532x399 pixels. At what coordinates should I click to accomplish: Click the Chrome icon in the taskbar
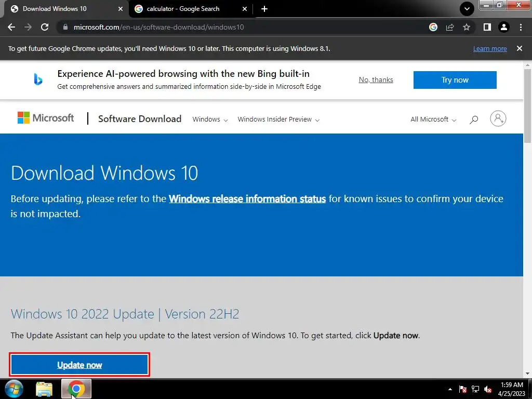[76, 389]
